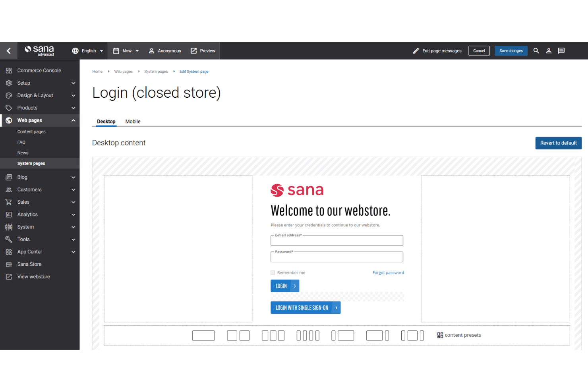Screen dimensions: 588x392
Task: Click the globe language icon
Action: coord(75,51)
